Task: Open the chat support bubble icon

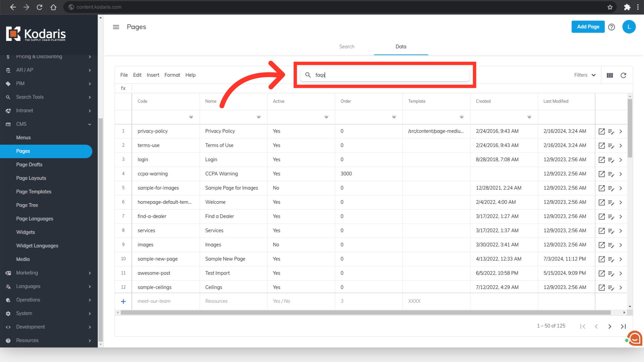Action: (635, 339)
